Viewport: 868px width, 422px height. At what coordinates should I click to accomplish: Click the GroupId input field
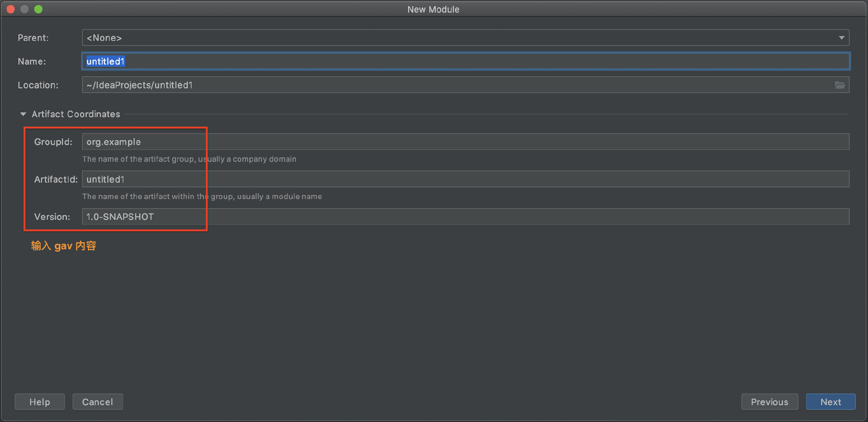465,142
